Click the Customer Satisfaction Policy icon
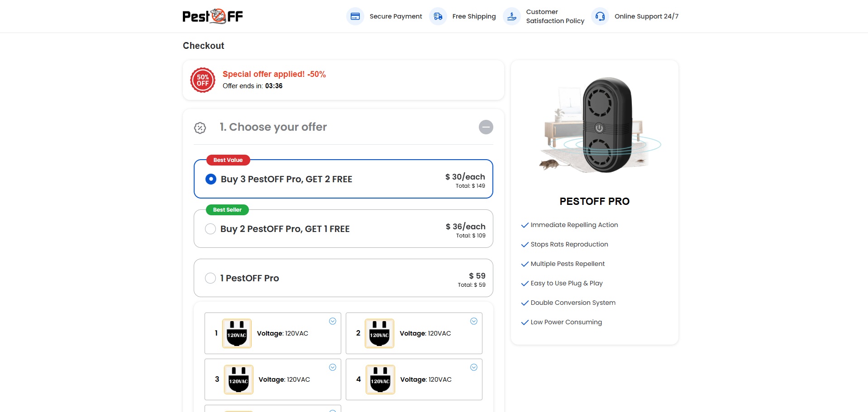This screenshot has width=868, height=412. pyautogui.click(x=512, y=16)
